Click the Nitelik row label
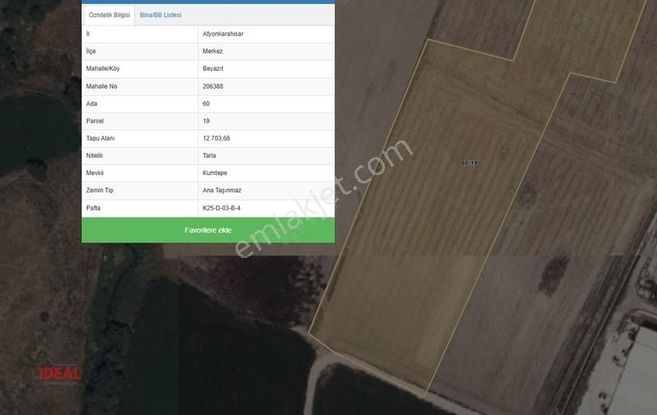657x415 pixels. 94,156
